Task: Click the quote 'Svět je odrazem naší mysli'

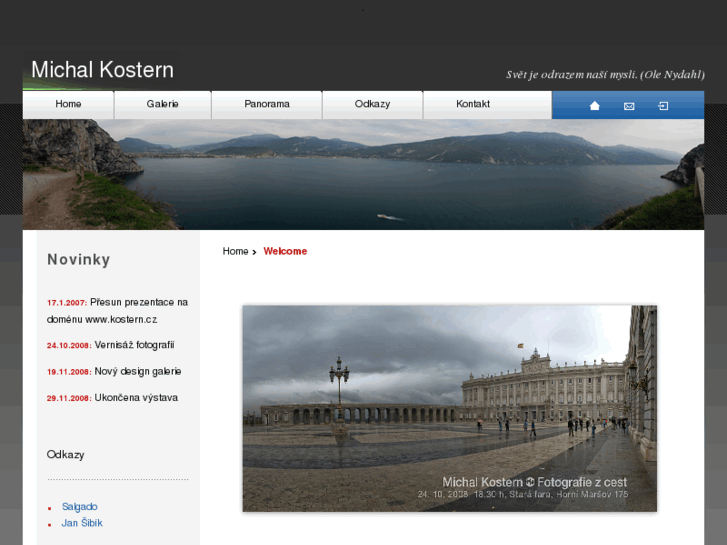Action: [605, 75]
